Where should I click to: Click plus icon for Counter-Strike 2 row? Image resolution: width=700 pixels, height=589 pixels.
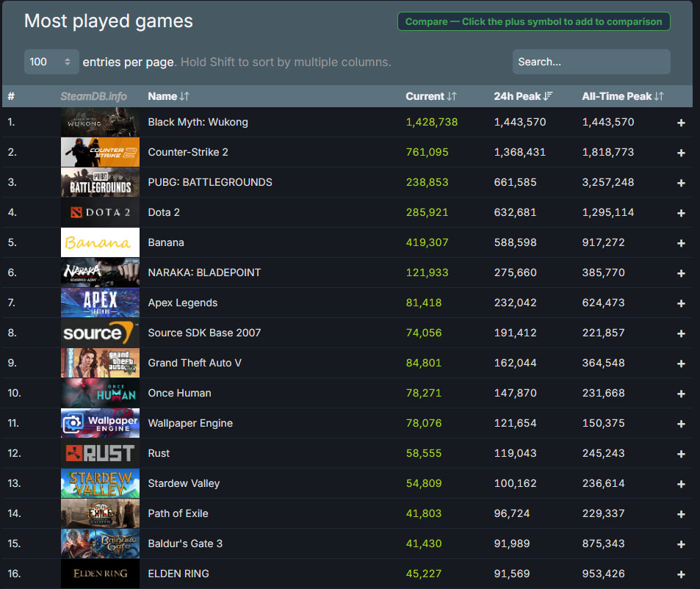click(681, 153)
